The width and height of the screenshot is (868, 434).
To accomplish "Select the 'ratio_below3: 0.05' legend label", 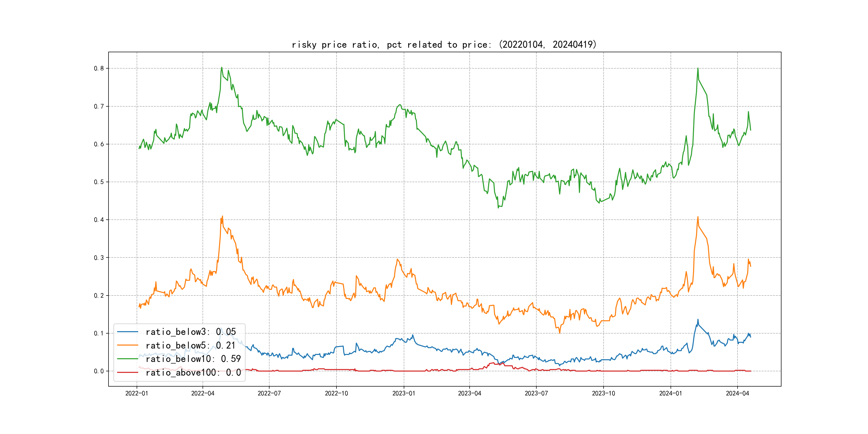I will pyautogui.click(x=191, y=332).
